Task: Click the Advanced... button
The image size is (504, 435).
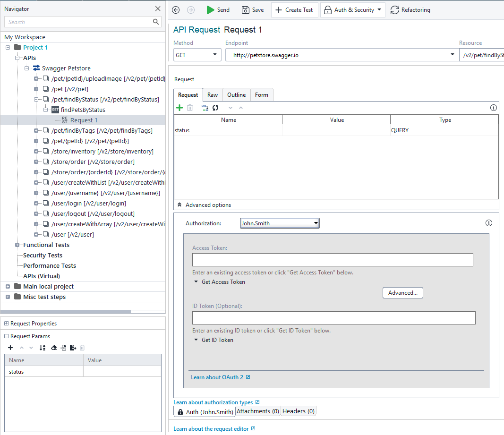Action: click(x=402, y=293)
